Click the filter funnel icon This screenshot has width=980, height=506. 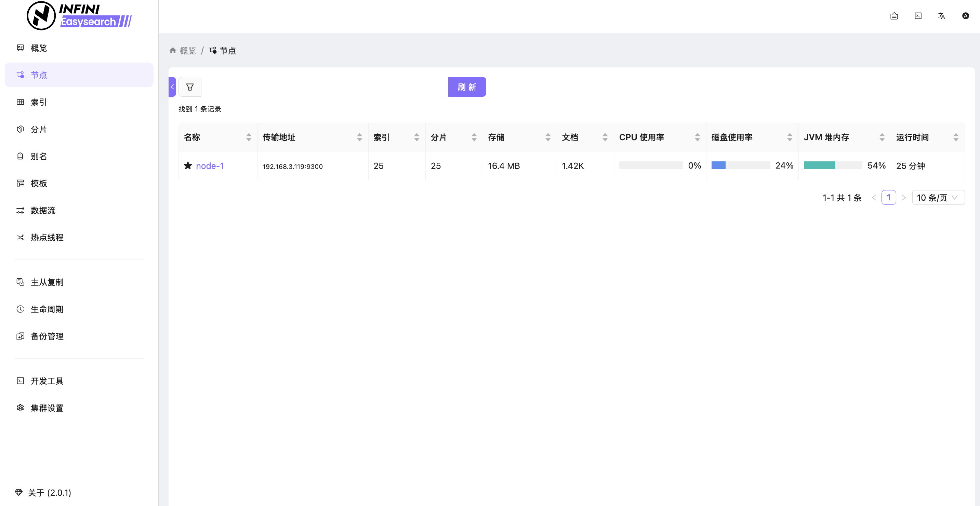pos(190,87)
